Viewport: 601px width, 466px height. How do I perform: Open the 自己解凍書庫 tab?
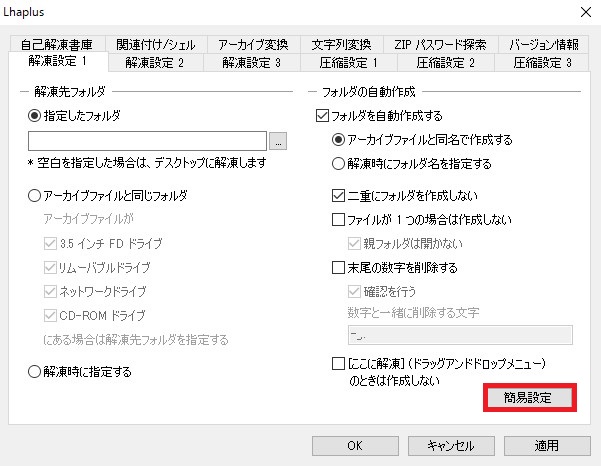coord(57,45)
